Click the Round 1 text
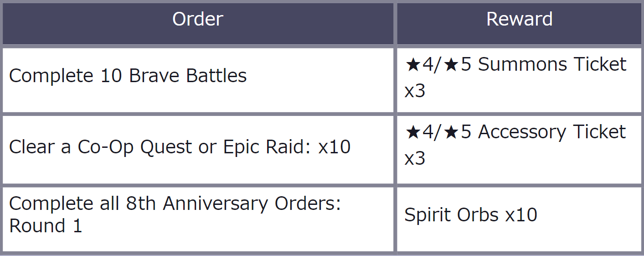Screen dimensions: 644x256 46,226
